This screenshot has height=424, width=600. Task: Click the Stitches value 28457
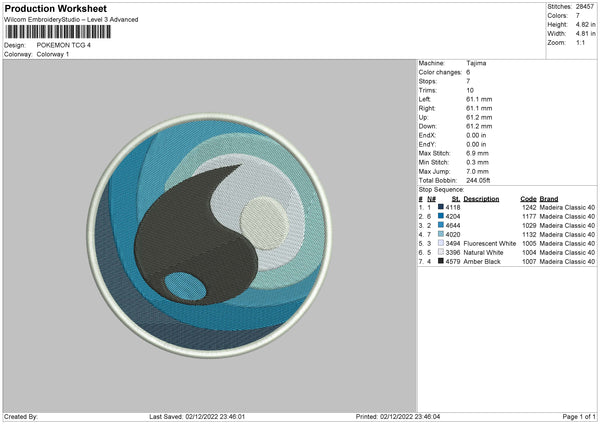585,7
